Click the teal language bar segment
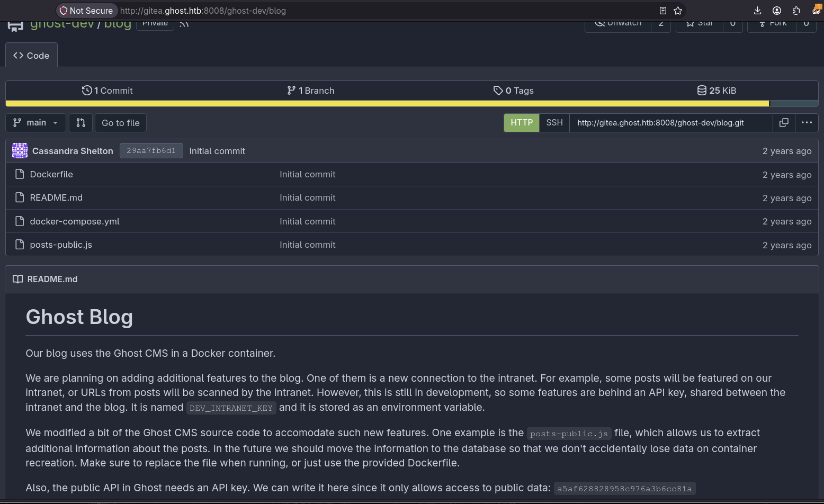Screen dimensions: 824x504 794,103
